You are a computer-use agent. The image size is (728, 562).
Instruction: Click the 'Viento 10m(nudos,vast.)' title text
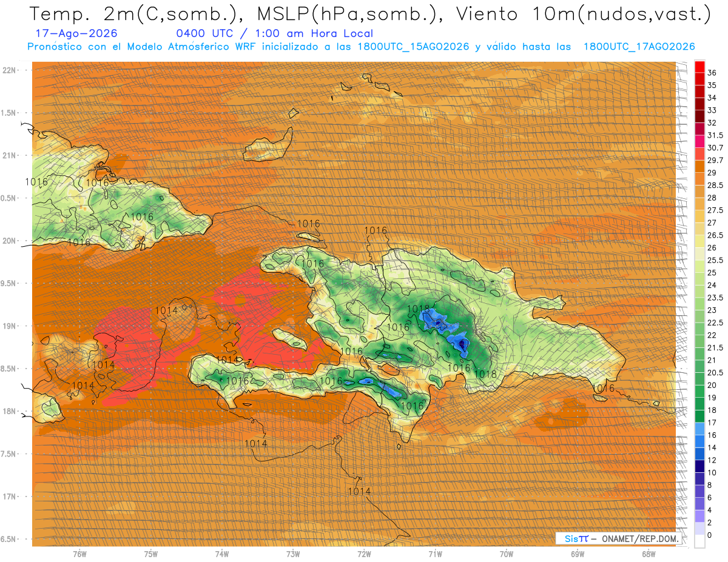(x=581, y=13)
